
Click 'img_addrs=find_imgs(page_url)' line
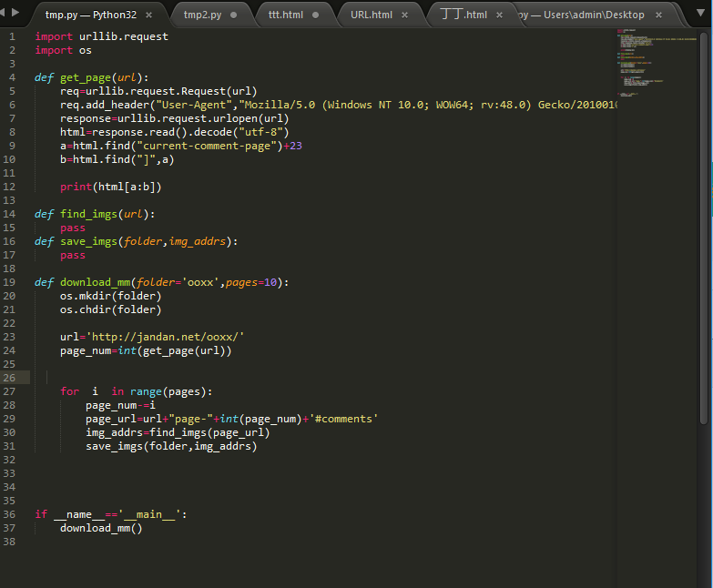(x=178, y=432)
